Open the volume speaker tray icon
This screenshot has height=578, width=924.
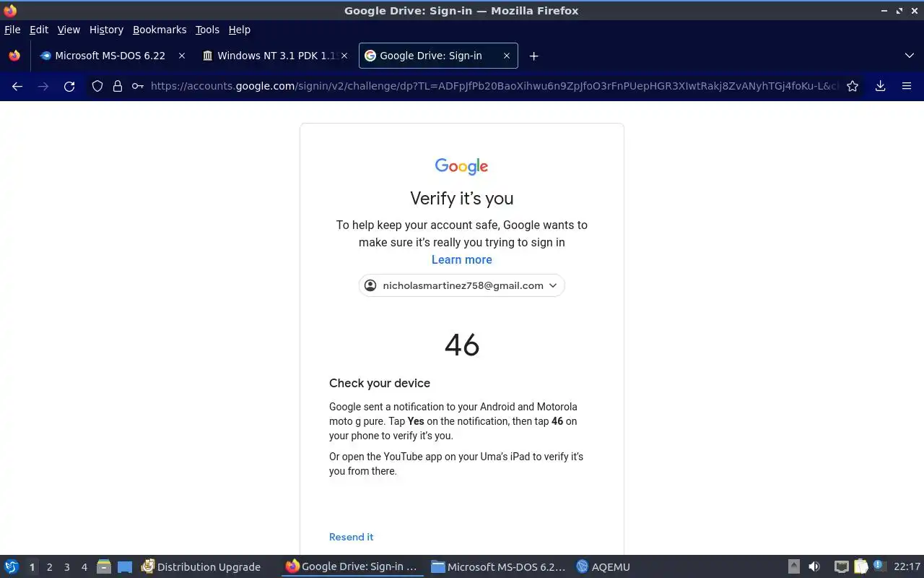click(x=814, y=567)
